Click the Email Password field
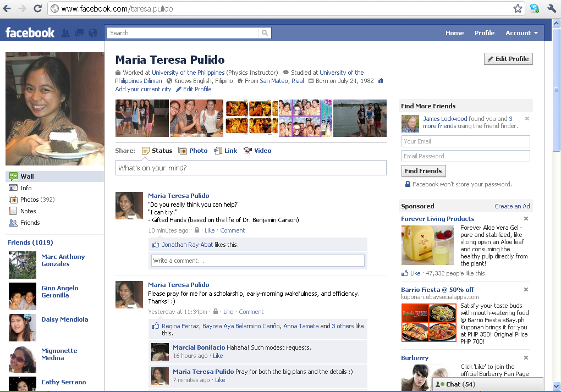The image size is (561, 392). [465, 156]
